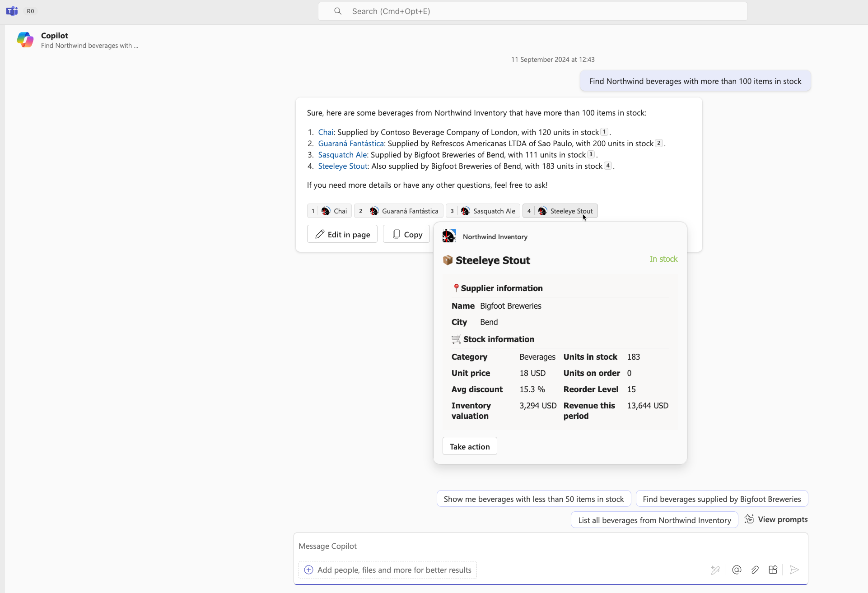
Task: Select the '183' units in stock value
Action: 634,357
